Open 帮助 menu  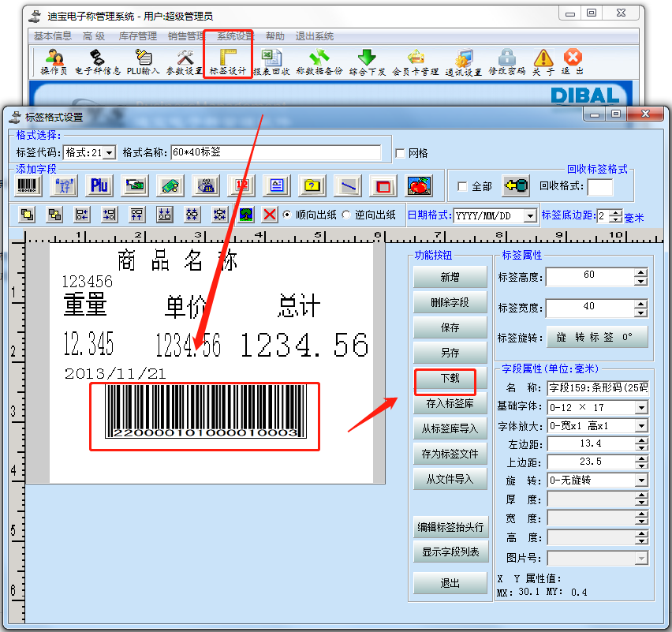point(275,36)
